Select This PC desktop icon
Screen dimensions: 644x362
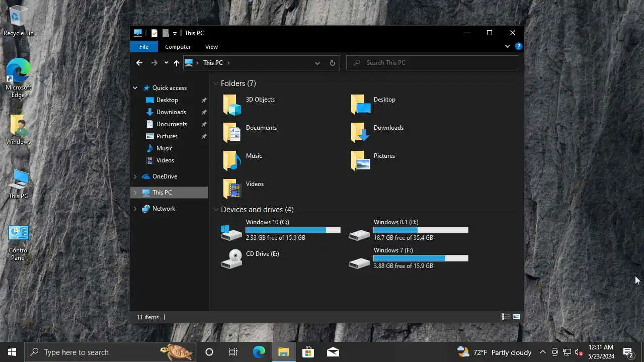19,184
